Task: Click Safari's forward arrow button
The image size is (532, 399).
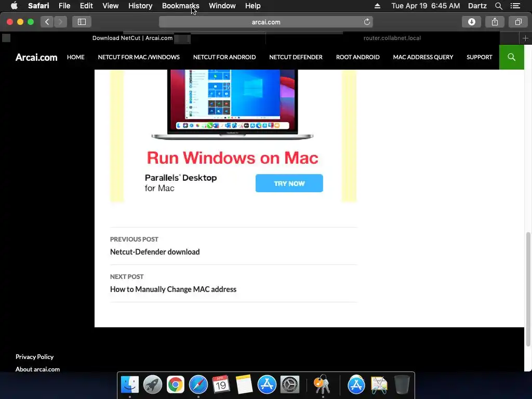Action: click(60, 22)
